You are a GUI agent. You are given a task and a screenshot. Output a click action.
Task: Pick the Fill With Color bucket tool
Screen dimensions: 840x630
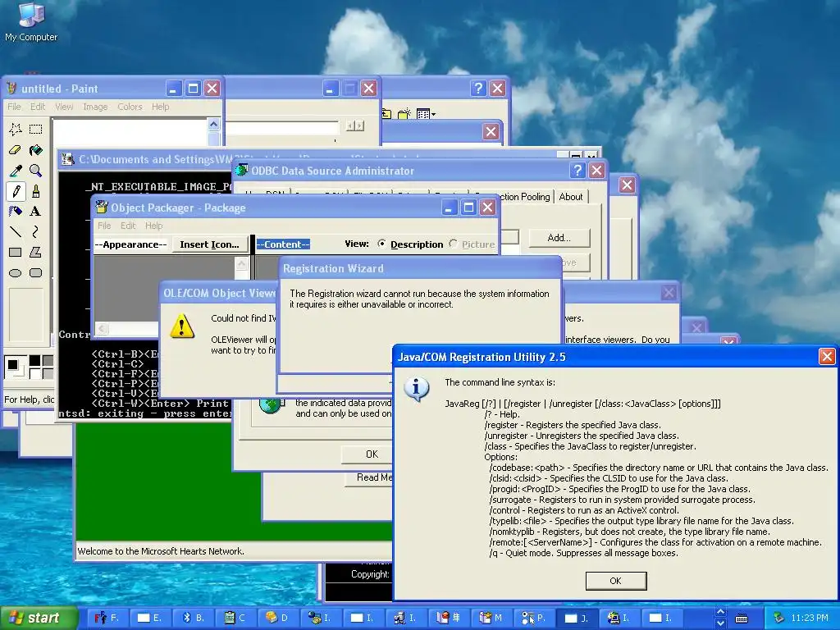[36, 150]
